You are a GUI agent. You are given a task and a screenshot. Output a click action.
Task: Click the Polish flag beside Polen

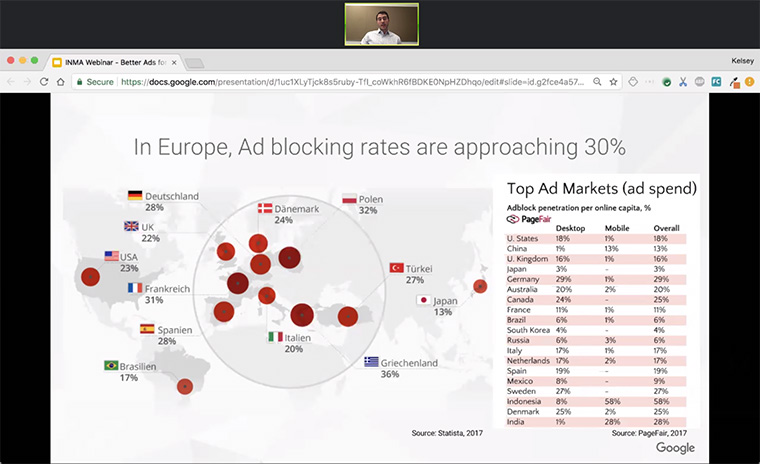[x=349, y=198]
